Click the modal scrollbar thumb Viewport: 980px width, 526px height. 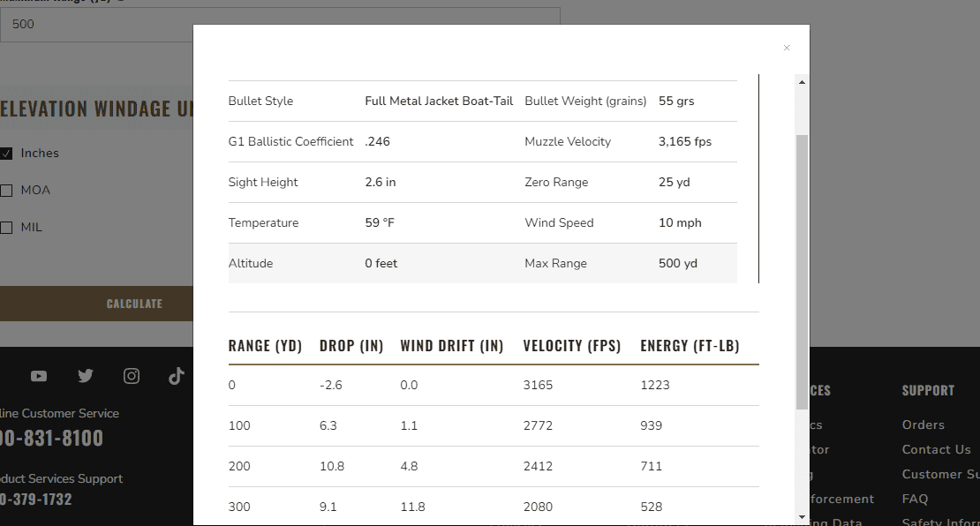(802, 273)
